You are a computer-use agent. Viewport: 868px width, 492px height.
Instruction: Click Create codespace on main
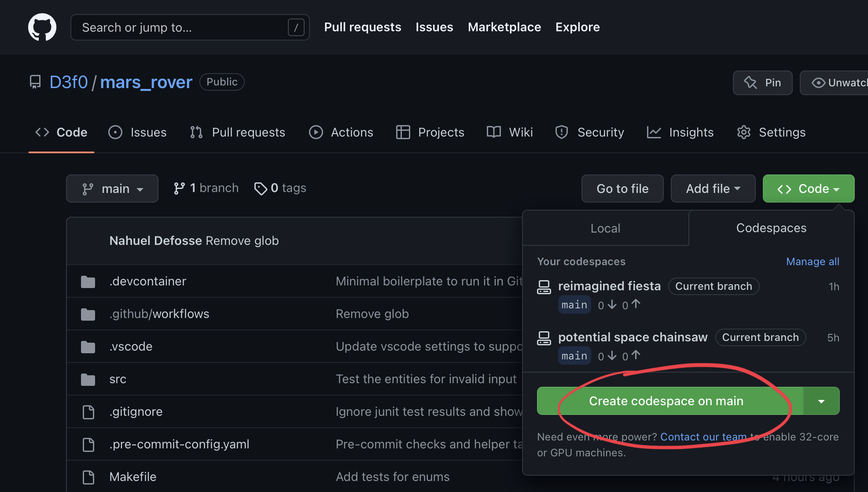(666, 401)
